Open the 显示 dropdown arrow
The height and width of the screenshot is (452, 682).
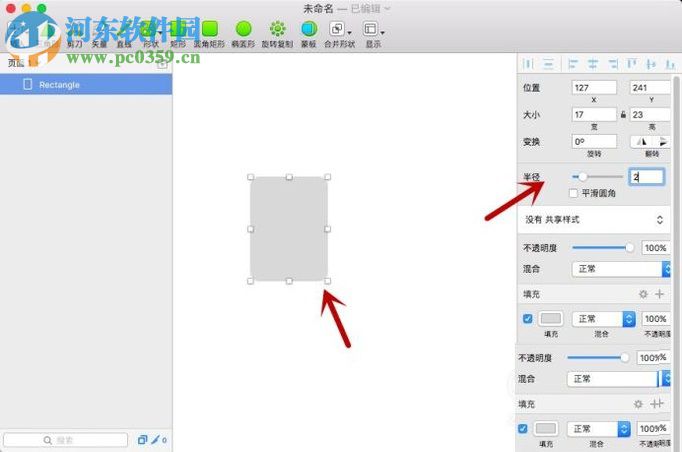pyautogui.click(x=382, y=32)
